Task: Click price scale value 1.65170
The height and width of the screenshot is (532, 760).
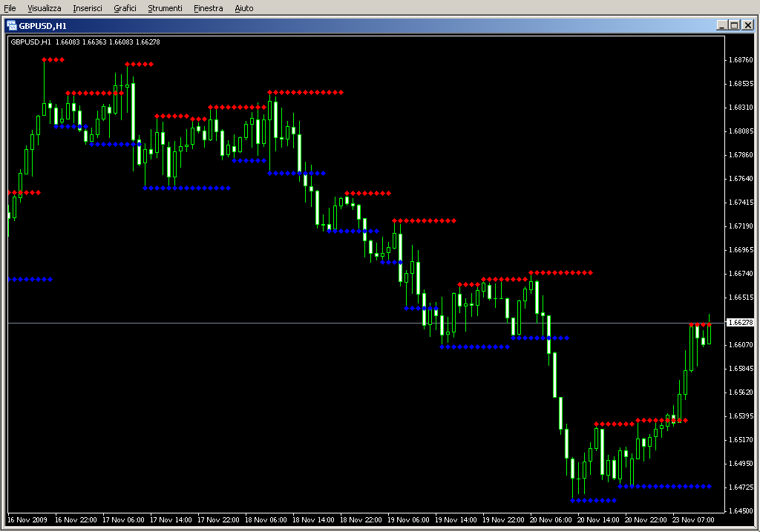Action: pyautogui.click(x=741, y=440)
